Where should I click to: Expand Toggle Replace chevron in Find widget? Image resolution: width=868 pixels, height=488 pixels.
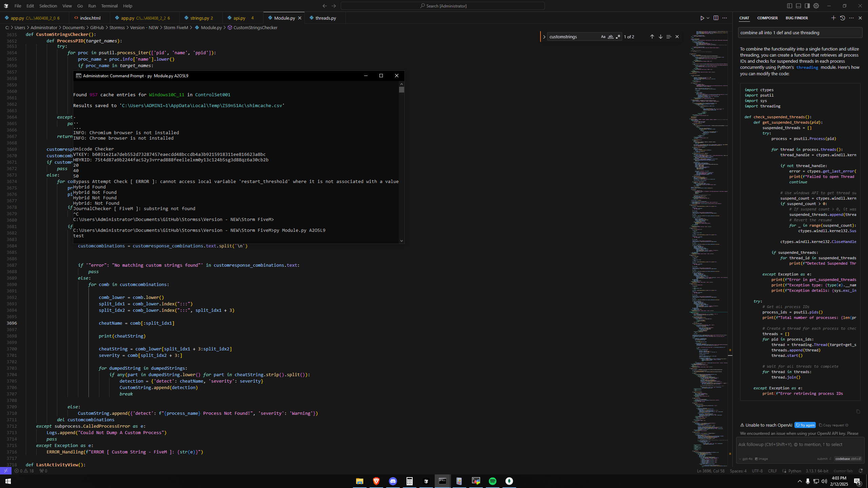click(x=544, y=37)
